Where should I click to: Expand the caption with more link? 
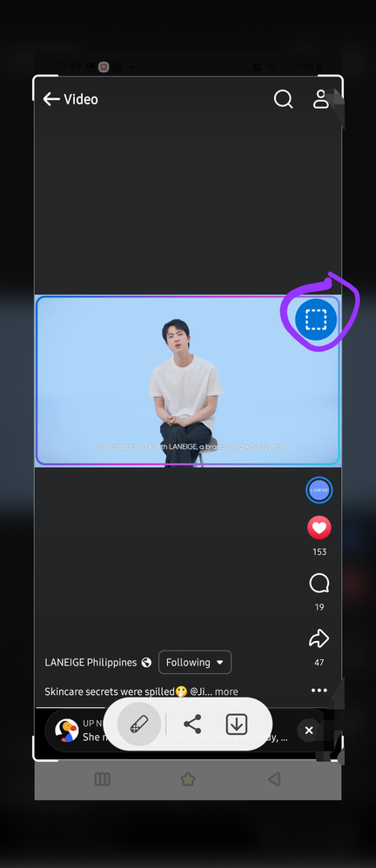[226, 691]
